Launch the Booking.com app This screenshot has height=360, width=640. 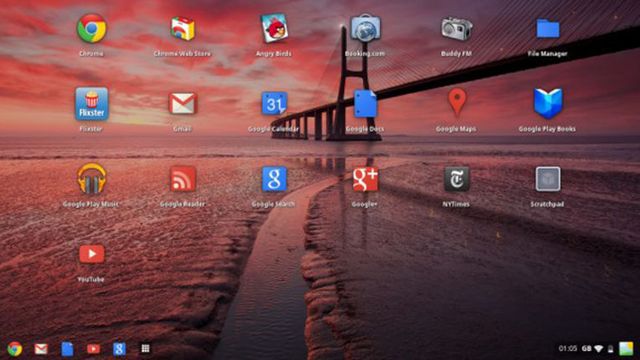coord(365,28)
